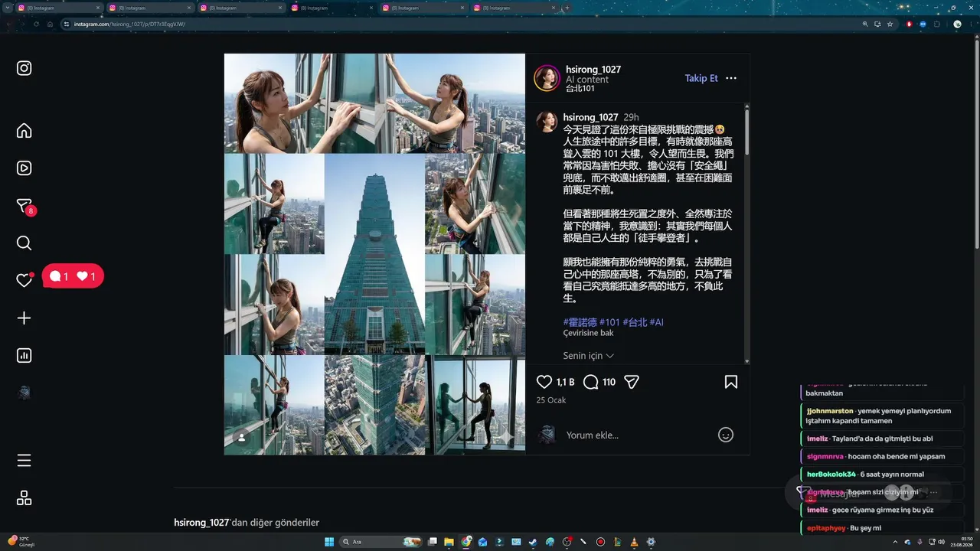Open the hamburger More menu
This screenshot has height=551, width=980.
pos(24,460)
